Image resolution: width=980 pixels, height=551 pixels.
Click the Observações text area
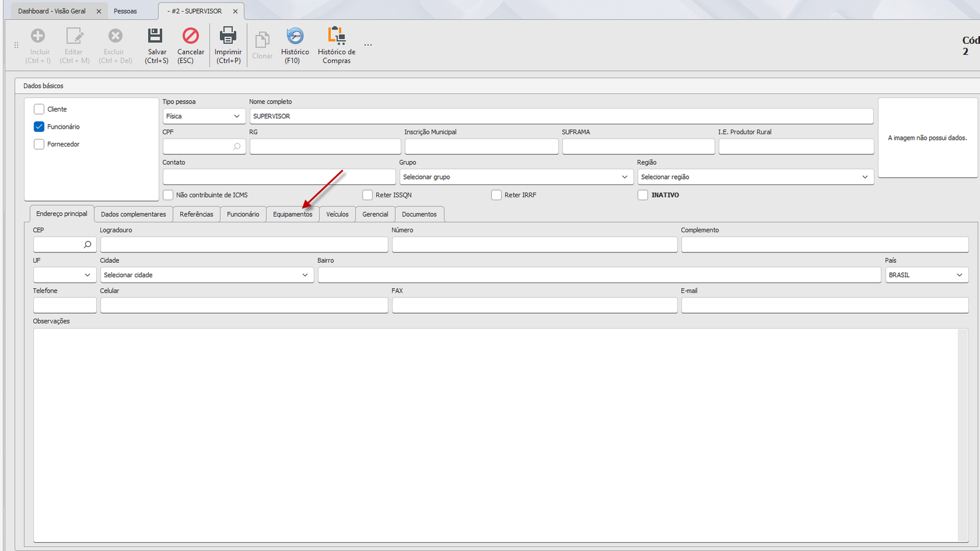click(501, 435)
